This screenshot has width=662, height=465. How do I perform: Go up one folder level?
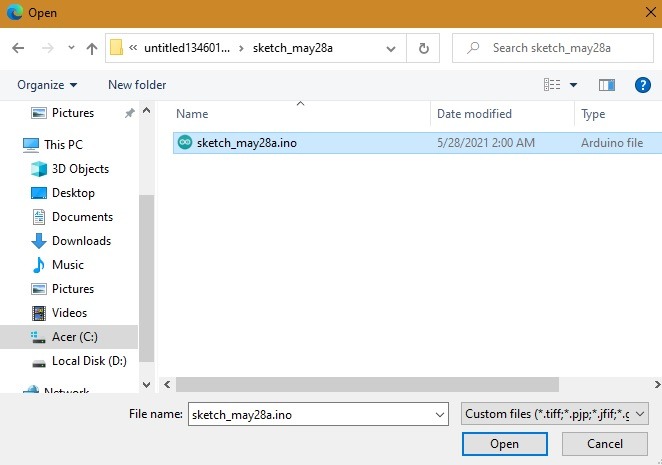[92, 49]
